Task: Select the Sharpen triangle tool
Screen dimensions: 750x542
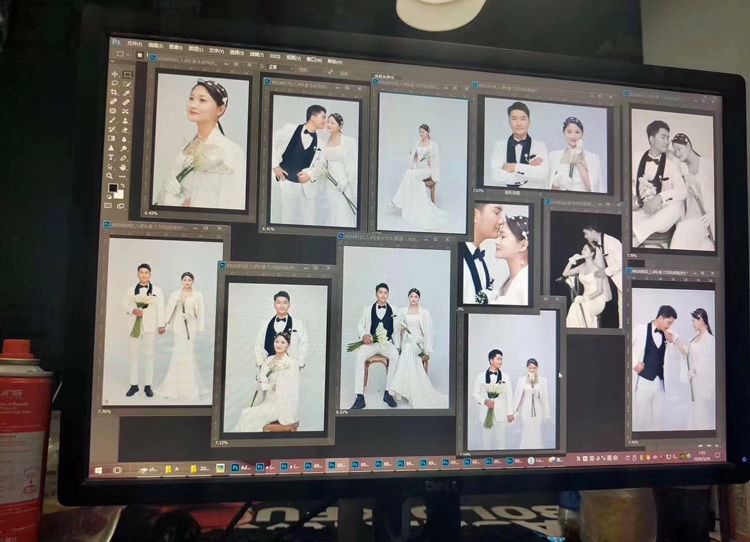Action: pyautogui.click(x=111, y=147)
